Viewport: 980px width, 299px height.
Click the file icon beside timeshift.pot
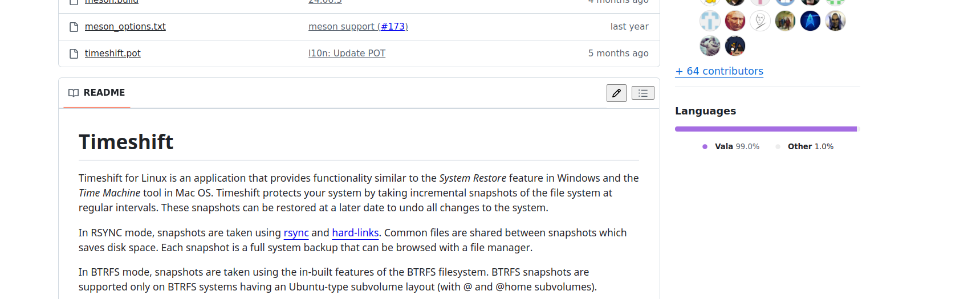pos(74,54)
